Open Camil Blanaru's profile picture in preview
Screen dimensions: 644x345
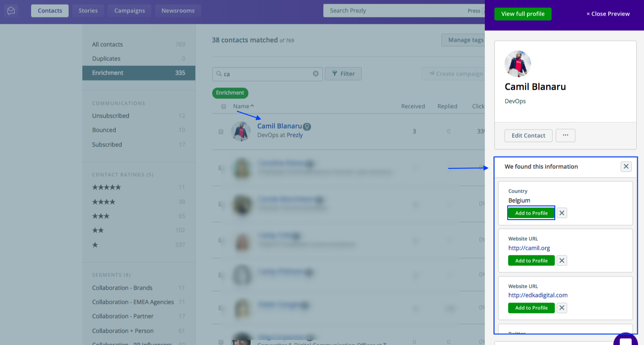tap(518, 64)
